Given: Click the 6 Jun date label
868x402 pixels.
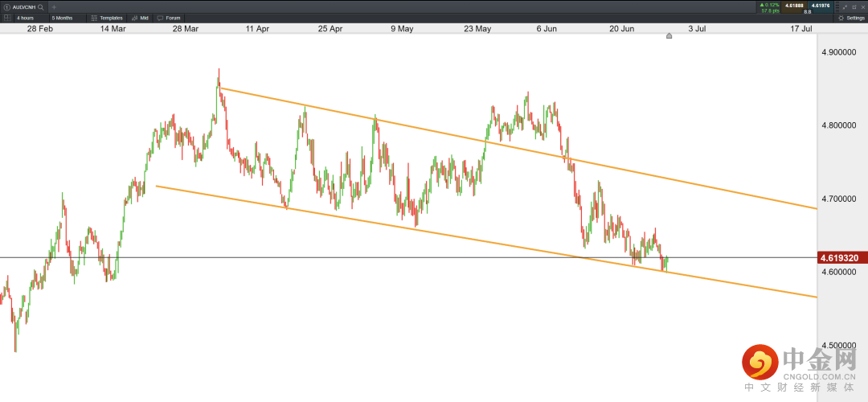Looking at the screenshot, I should (x=547, y=28).
